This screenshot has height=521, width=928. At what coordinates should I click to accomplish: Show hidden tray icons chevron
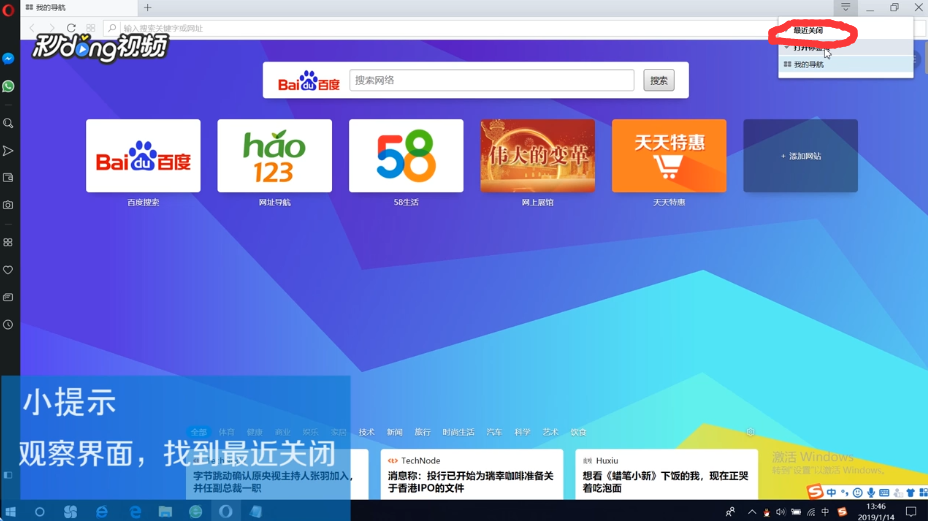point(752,512)
